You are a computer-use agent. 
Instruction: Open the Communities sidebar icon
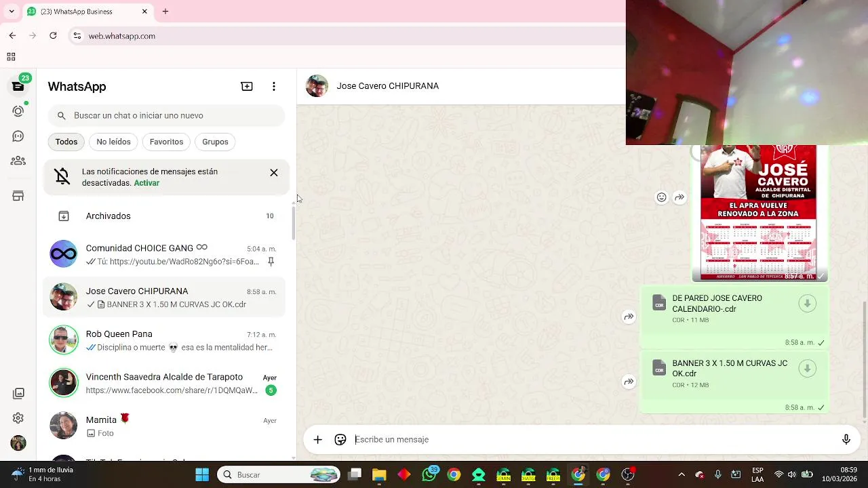[x=18, y=161]
